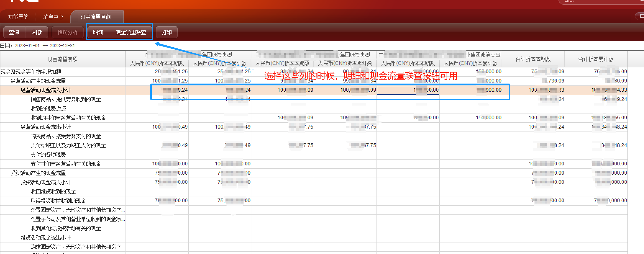644x254 pixels.
Task: Select row 经营活动现金流入小计
Action: pyautogui.click(x=314, y=90)
